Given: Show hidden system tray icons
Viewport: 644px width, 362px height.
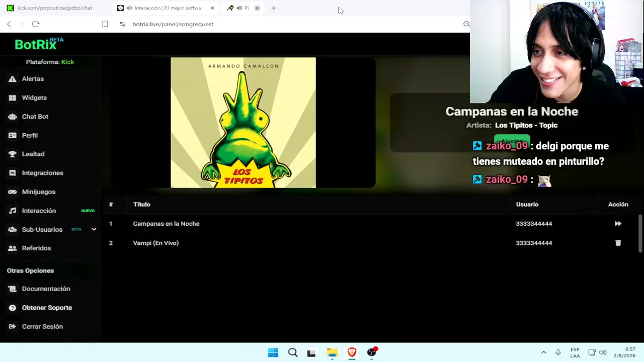Looking at the screenshot, I should pos(543,352).
